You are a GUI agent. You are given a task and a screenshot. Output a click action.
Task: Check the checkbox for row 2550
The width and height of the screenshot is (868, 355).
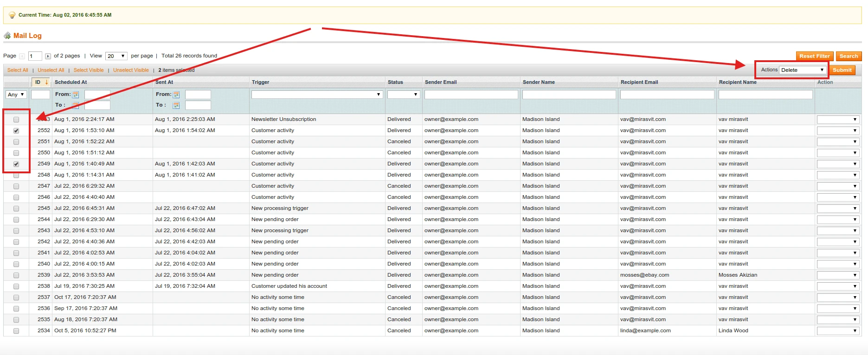pos(16,153)
